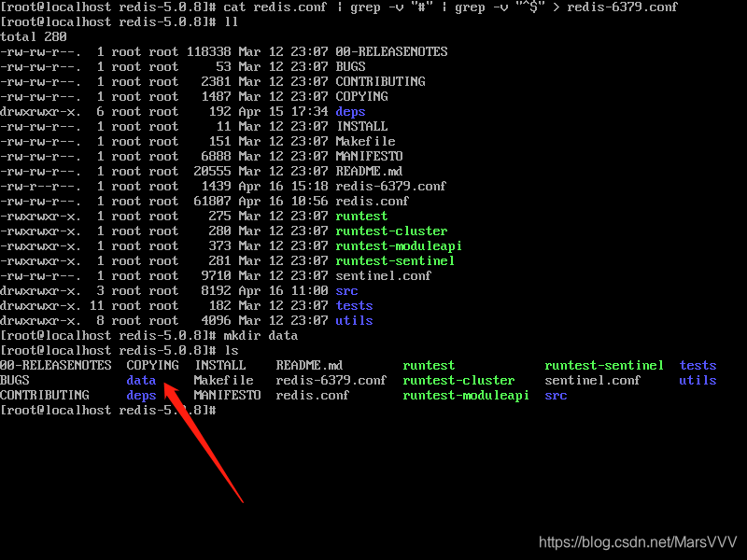Click utils directory in the long listing
Viewport: 747px width, 560px height.
pos(355,320)
